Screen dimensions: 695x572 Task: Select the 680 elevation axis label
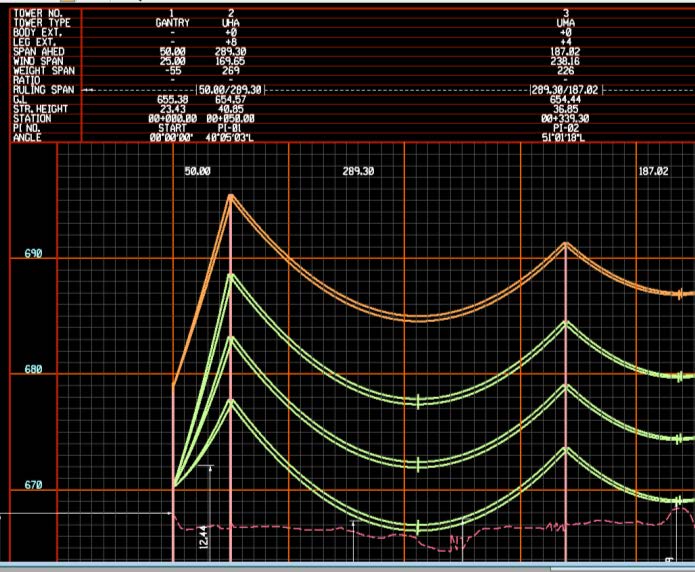click(x=33, y=371)
